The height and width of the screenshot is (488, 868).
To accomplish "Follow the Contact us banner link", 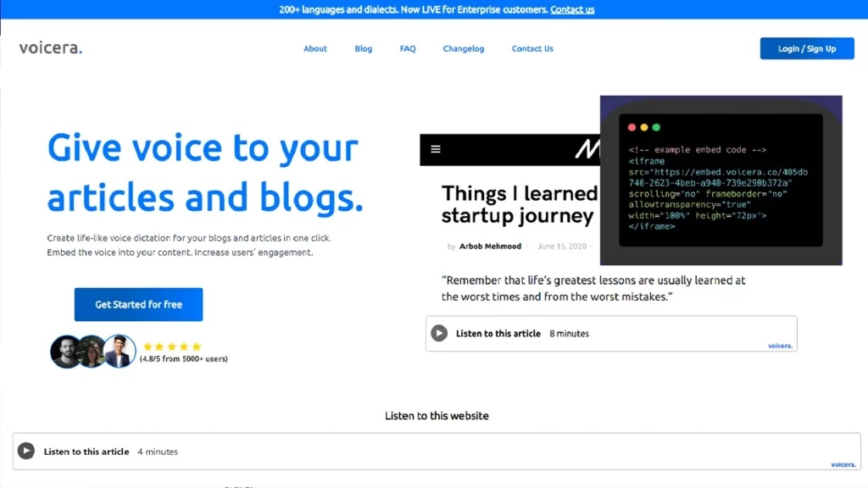I will [x=572, y=9].
